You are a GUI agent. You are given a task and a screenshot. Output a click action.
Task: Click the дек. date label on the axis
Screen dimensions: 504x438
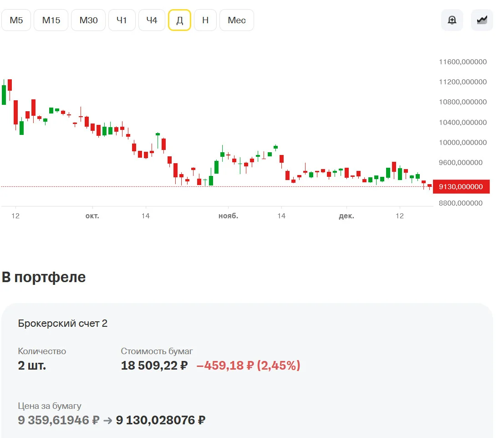point(346,216)
